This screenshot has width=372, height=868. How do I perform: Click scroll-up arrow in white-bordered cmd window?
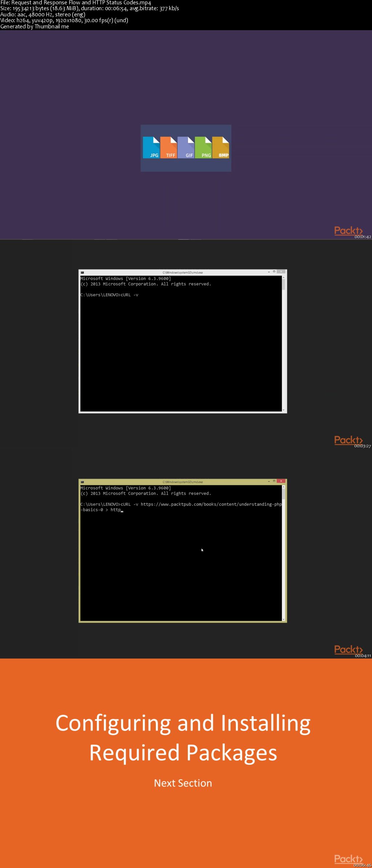point(283,277)
